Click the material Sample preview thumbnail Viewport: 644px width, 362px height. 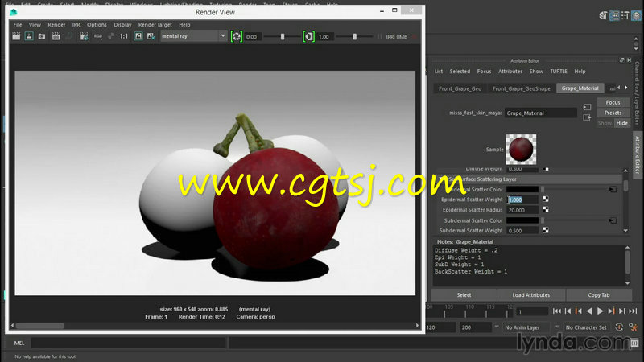[x=521, y=149]
